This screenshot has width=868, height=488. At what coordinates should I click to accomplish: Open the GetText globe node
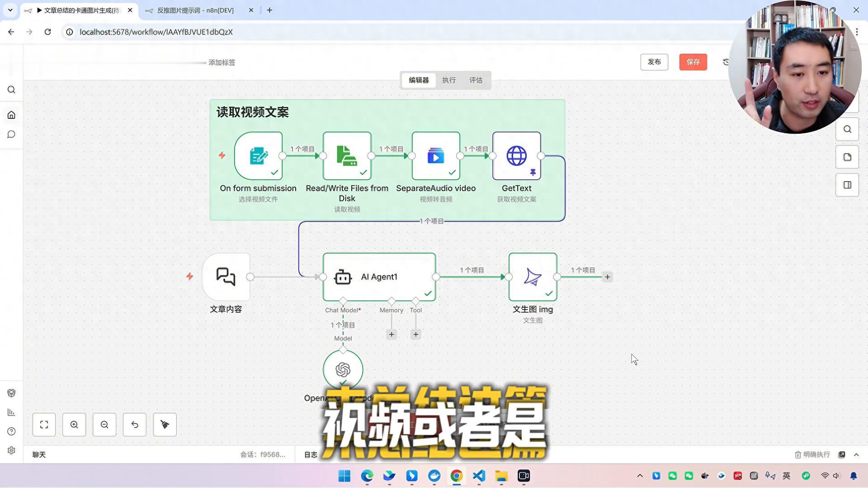tap(516, 156)
